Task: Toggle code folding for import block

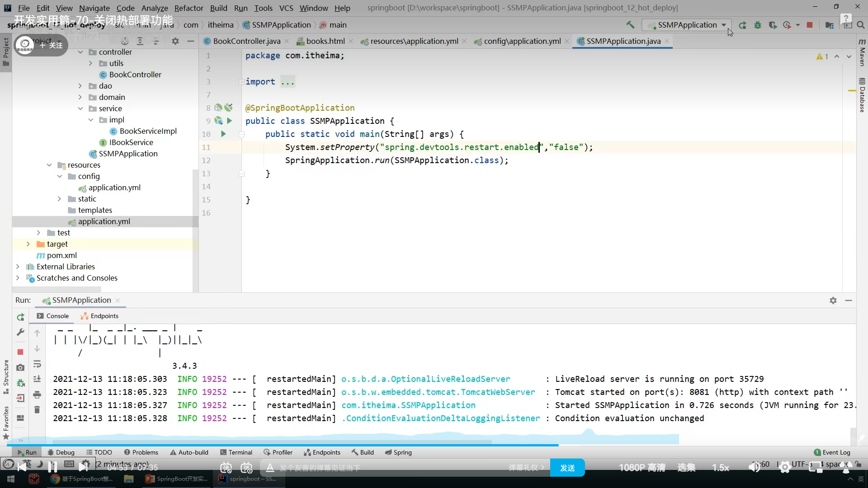Action: pyautogui.click(x=241, y=82)
